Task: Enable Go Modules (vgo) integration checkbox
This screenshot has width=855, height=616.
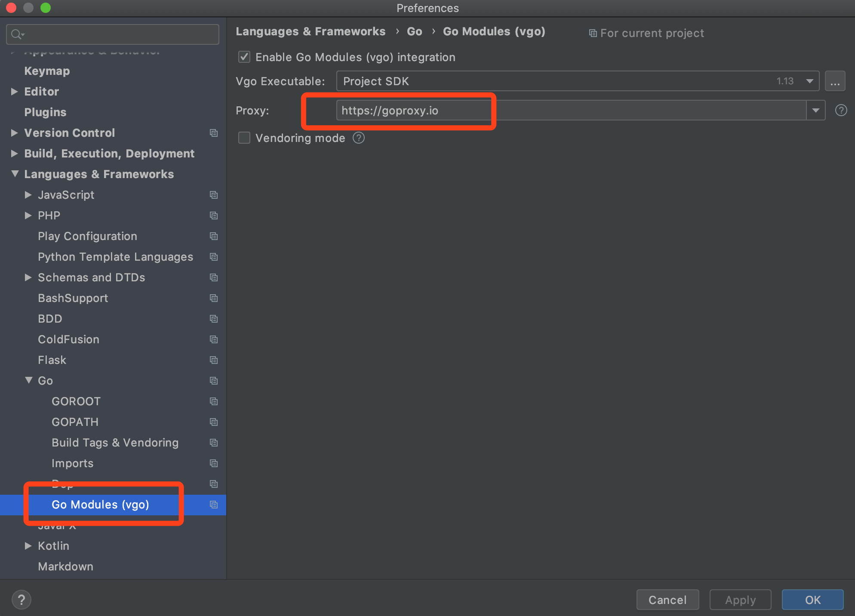Action: pos(245,57)
